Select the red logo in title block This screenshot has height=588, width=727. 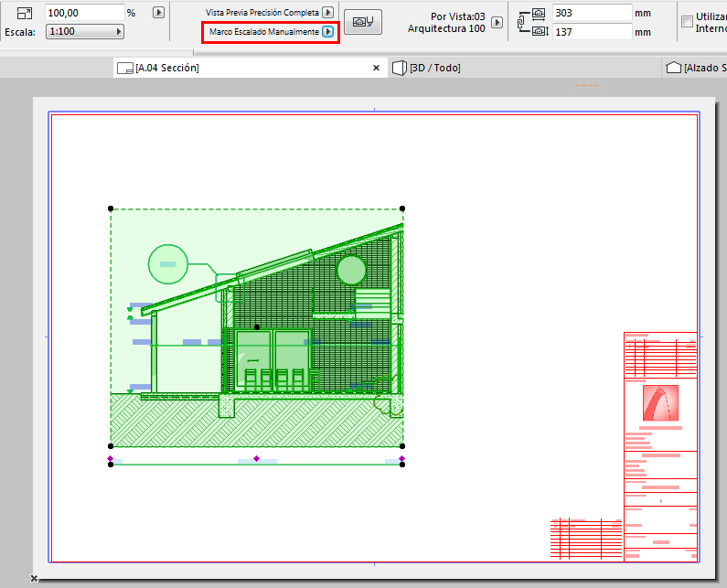click(660, 404)
